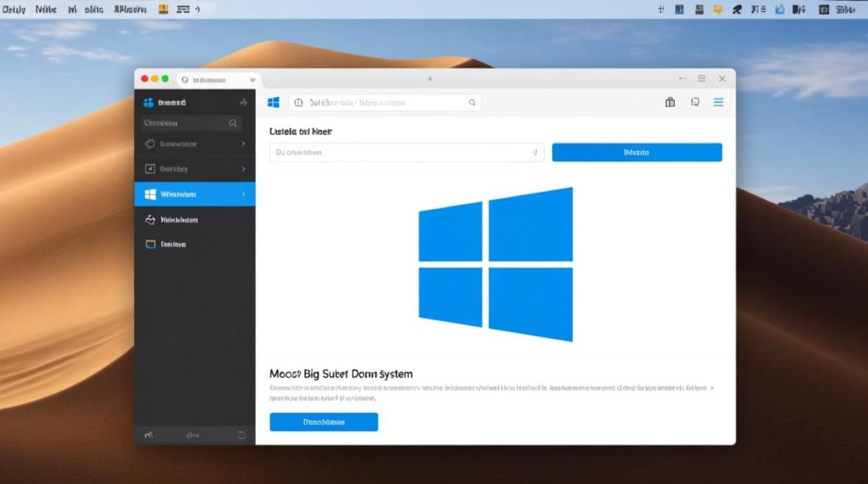Click the magnifier icon in the sidebar search

[x=232, y=123]
